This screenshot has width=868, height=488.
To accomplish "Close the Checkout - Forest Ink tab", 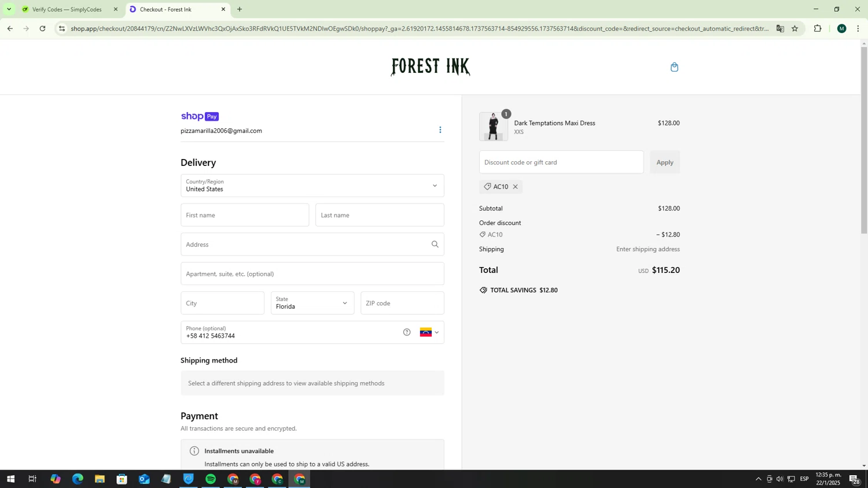I will [x=223, y=9].
